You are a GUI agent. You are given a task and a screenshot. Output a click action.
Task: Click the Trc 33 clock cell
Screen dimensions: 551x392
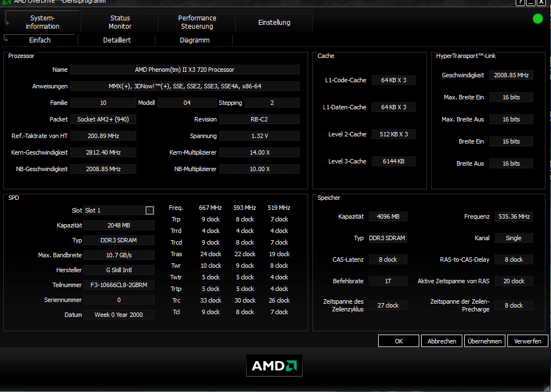(x=210, y=300)
